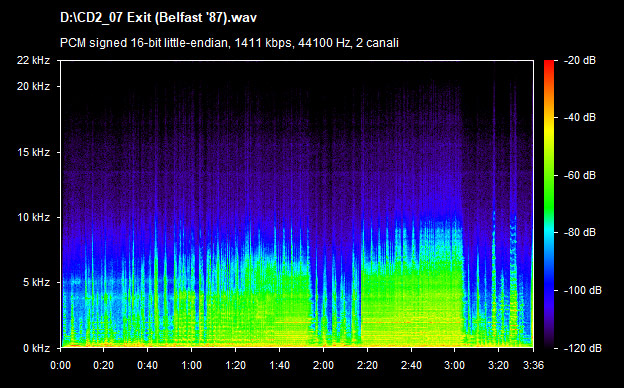This screenshot has width=624, height=388.
Task: Select the -60 dB scale label
Action: click(x=580, y=175)
